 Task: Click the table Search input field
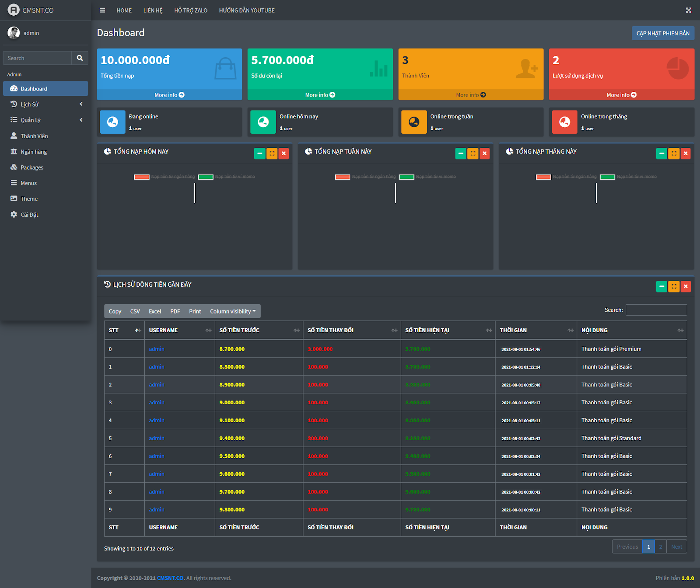pyautogui.click(x=656, y=310)
